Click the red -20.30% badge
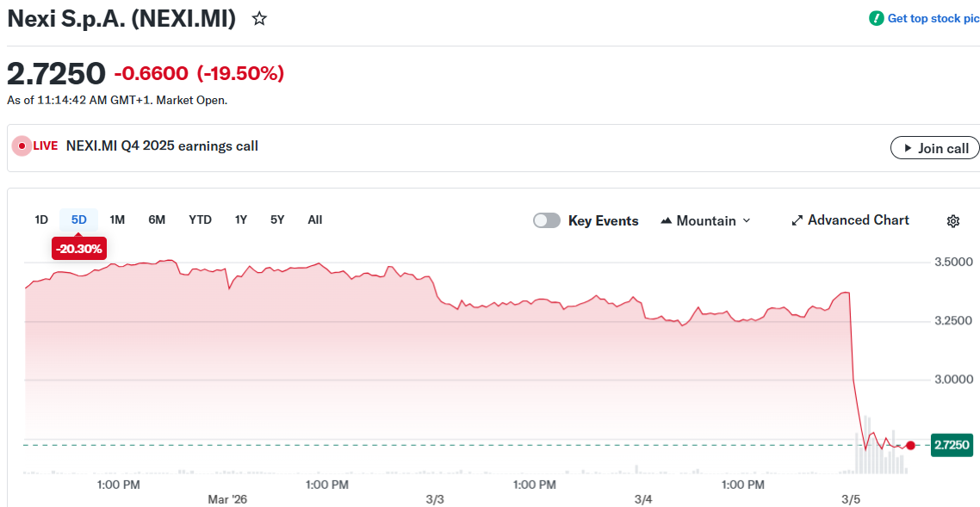The height and width of the screenshot is (507, 980). point(78,248)
